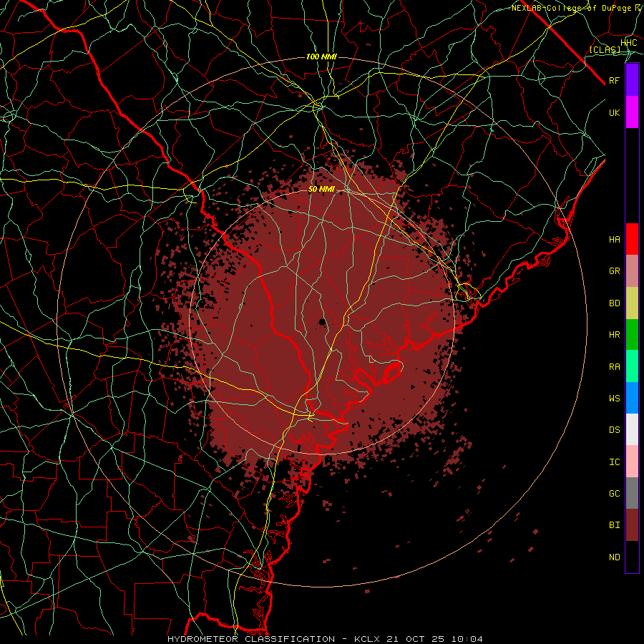This screenshot has width=644, height=644.
Task: Click the HA red legend swatch
Action: pyautogui.click(x=632, y=239)
